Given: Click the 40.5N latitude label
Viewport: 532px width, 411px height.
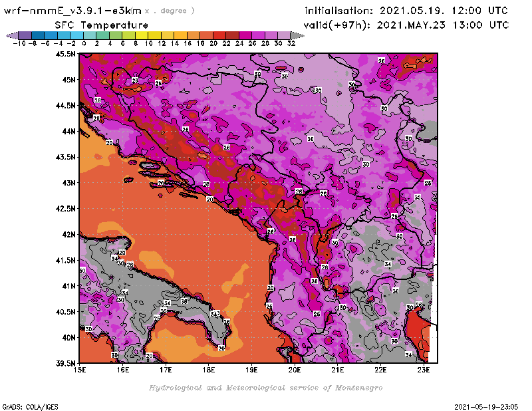Looking at the screenshot, I should click(65, 312).
